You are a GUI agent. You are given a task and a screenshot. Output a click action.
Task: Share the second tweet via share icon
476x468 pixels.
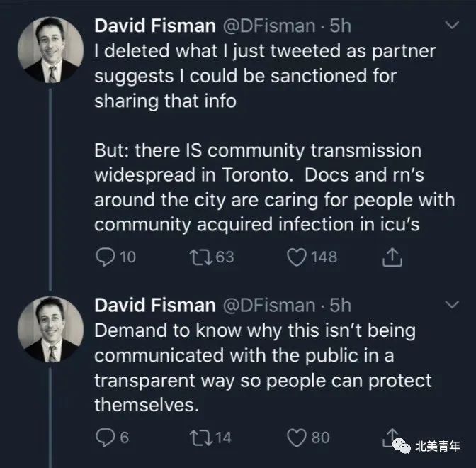pyautogui.click(x=392, y=438)
